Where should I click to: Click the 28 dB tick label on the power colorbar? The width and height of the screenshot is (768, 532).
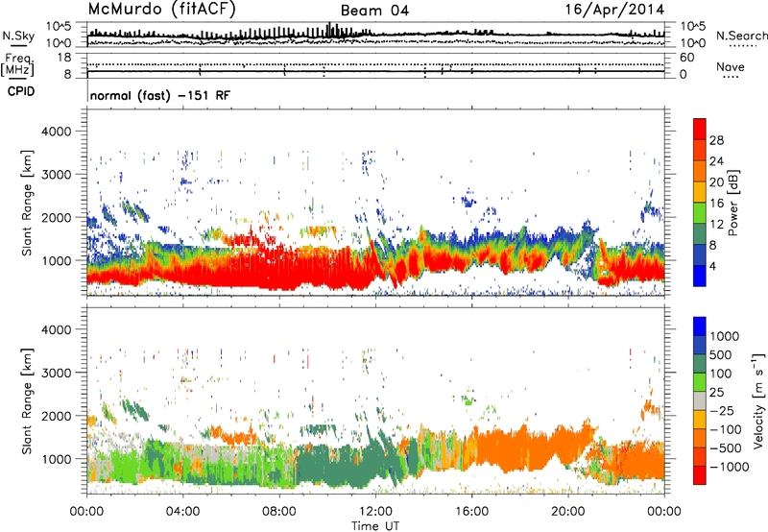point(716,140)
